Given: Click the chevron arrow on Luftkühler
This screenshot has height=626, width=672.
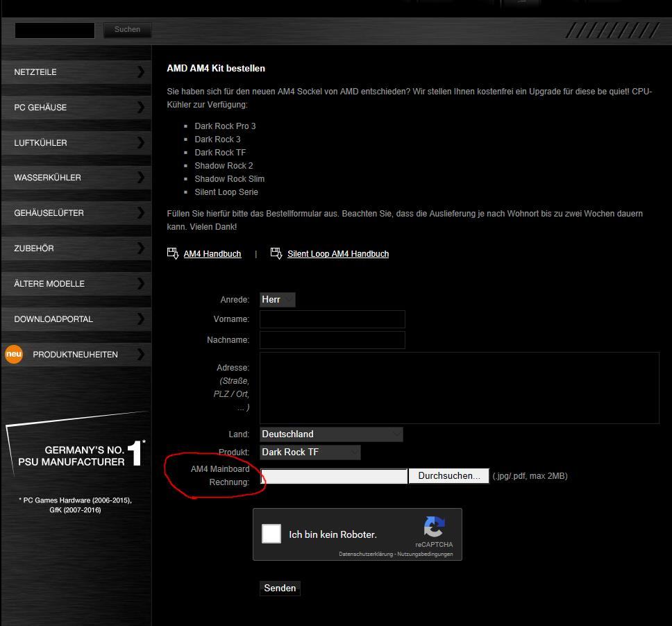Looking at the screenshot, I should [140, 142].
